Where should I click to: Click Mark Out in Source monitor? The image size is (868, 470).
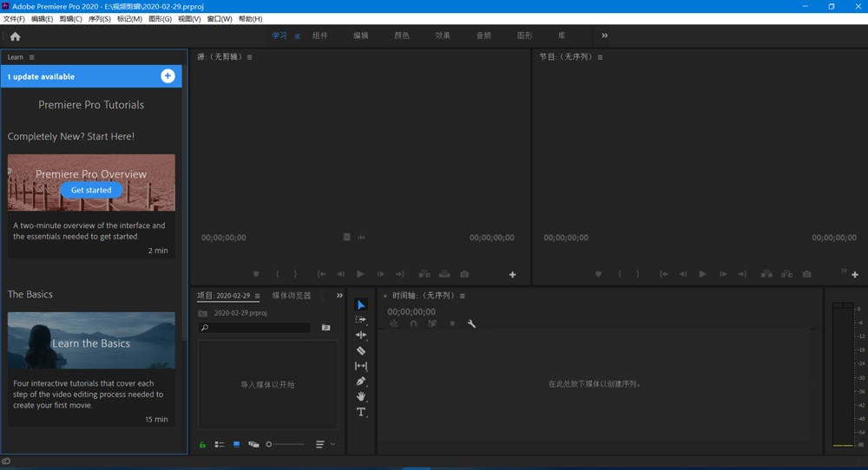click(295, 274)
